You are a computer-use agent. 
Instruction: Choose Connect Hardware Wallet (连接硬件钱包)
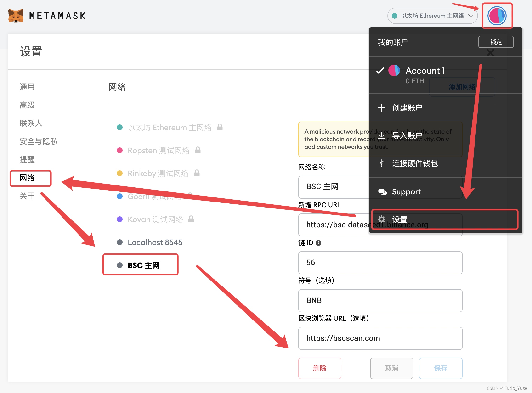click(x=445, y=163)
